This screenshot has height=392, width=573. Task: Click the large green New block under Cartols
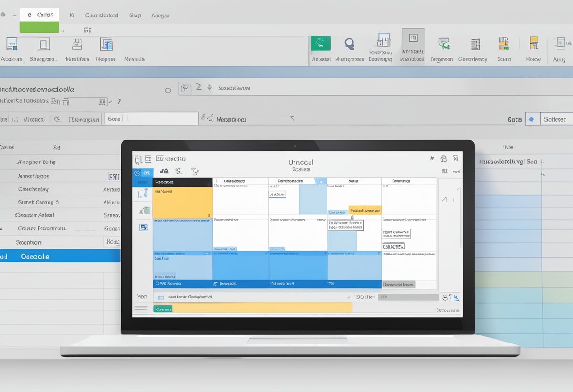(x=40, y=27)
